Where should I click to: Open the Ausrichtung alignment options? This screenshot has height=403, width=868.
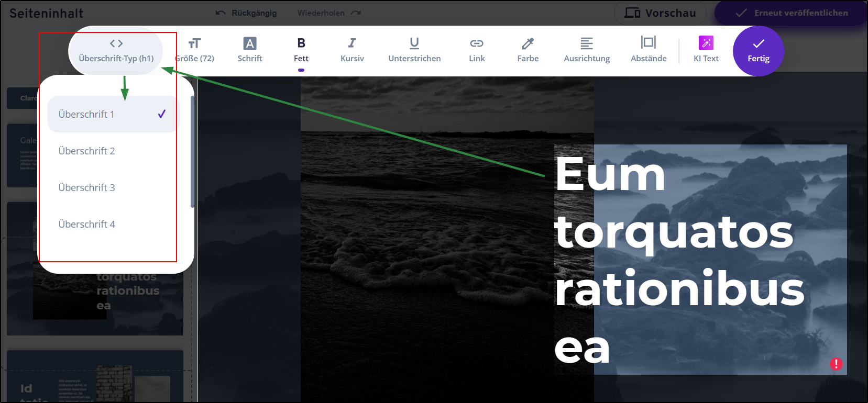[x=587, y=51]
